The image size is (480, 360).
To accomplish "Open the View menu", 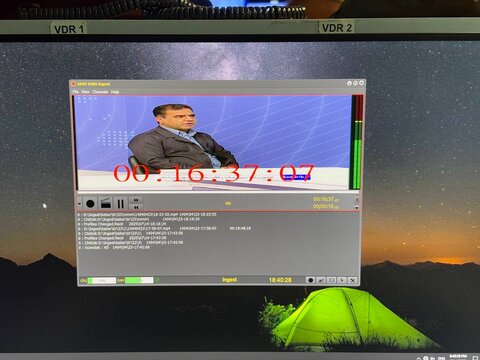I will (86, 92).
